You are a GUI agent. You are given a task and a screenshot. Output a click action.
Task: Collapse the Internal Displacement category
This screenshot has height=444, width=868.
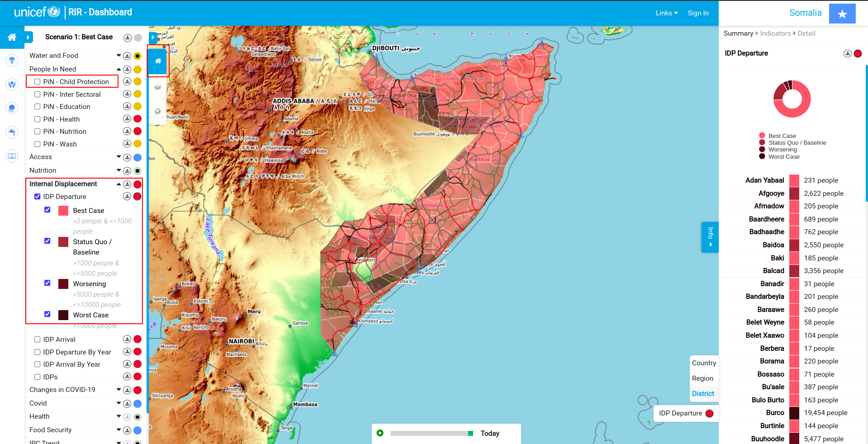pyautogui.click(x=119, y=184)
